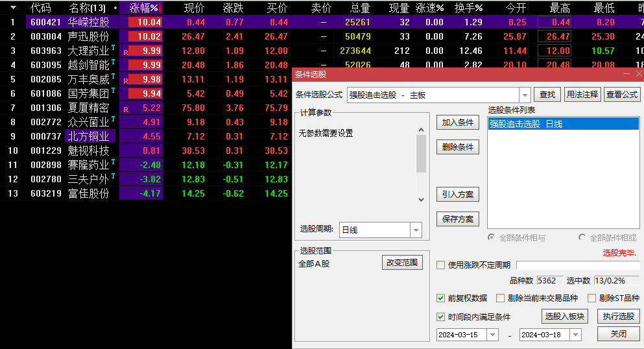Sort by 买价 column header
Image resolution: width=644 pixels, height=349 pixels.
(x=277, y=7)
